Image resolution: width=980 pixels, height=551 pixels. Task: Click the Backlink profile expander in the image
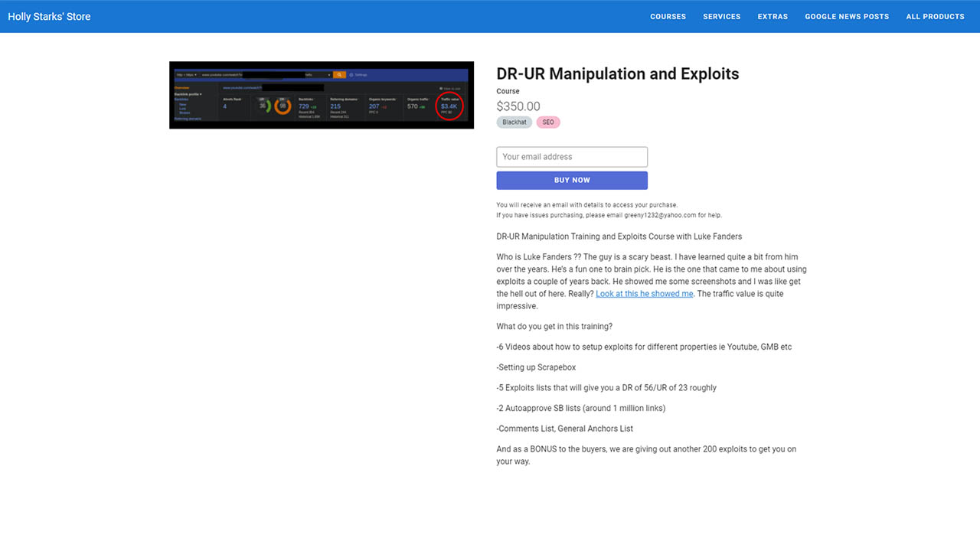click(x=188, y=94)
